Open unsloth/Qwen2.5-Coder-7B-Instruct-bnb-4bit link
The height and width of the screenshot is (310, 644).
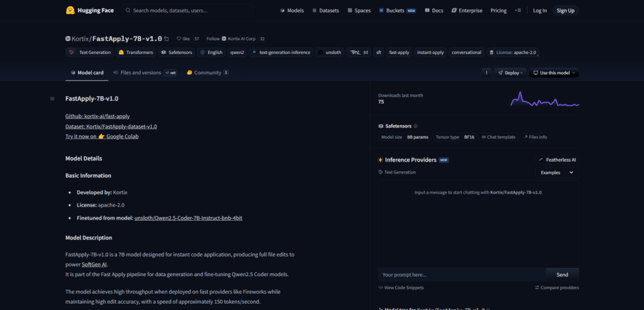point(188,218)
